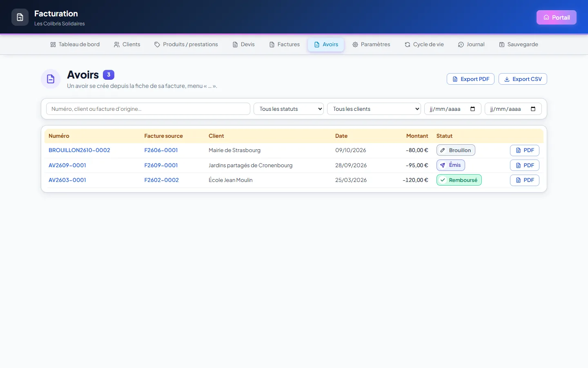Viewport: 588px width, 368px height.
Task: Download PDF for BROUILLON2610-0002
Action: coord(525,150)
